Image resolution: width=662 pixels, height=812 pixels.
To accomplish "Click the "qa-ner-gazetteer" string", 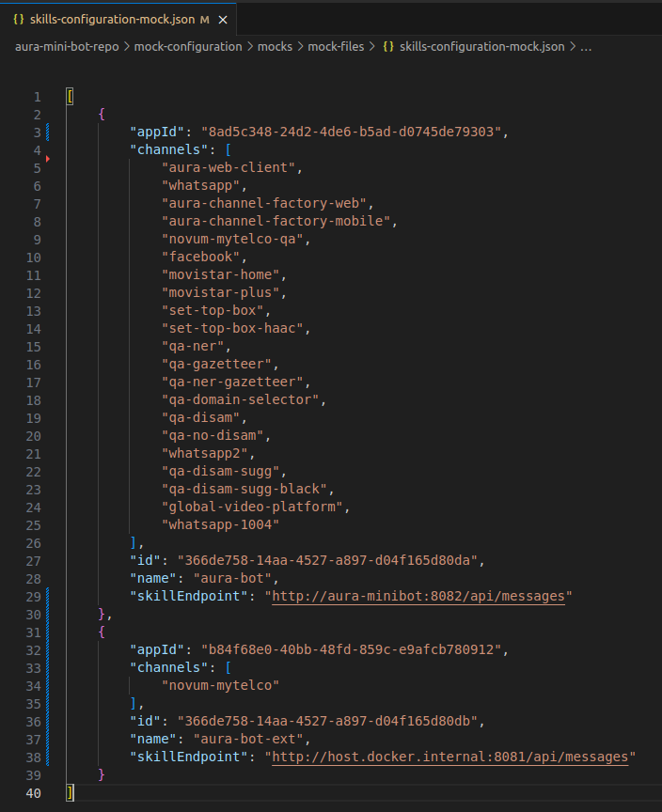I will pyautogui.click(x=232, y=383).
